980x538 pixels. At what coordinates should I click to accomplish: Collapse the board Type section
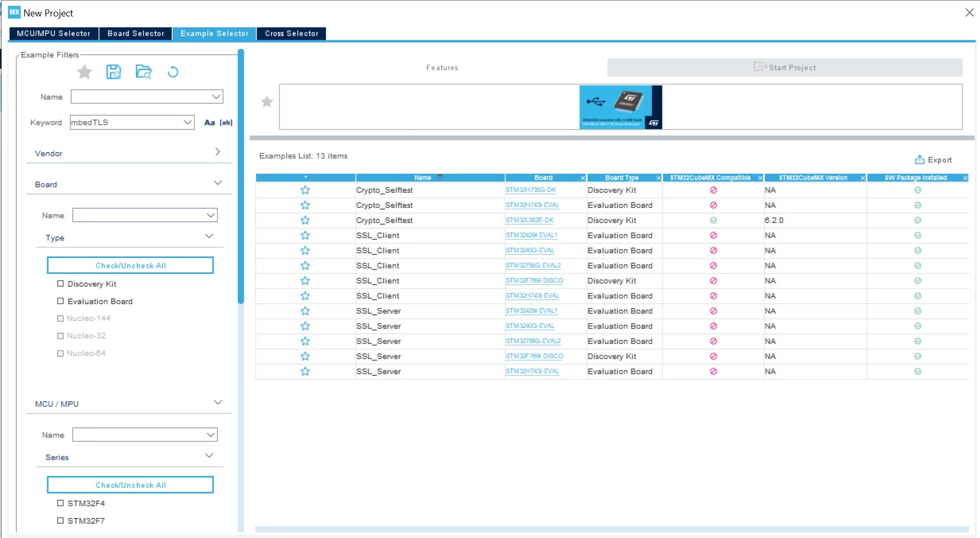tap(209, 236)
